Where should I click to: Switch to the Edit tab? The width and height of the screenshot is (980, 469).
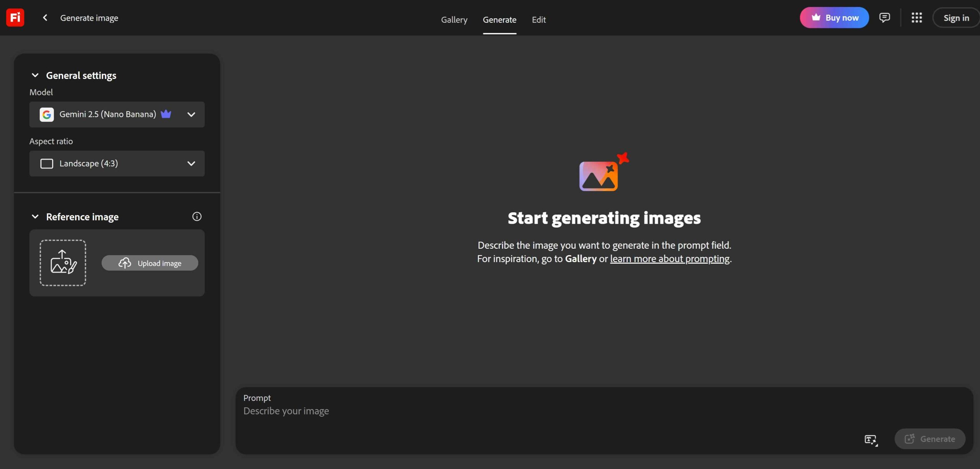point(538,20)
